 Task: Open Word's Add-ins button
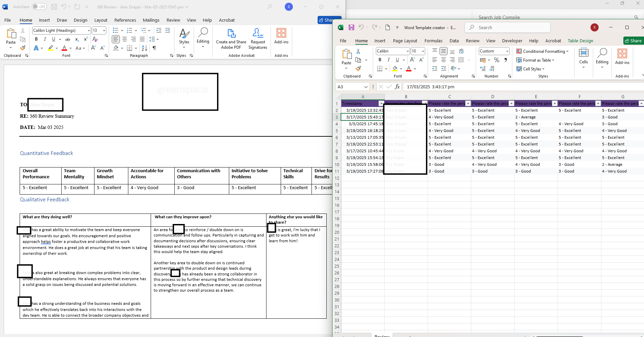(281, 36)
